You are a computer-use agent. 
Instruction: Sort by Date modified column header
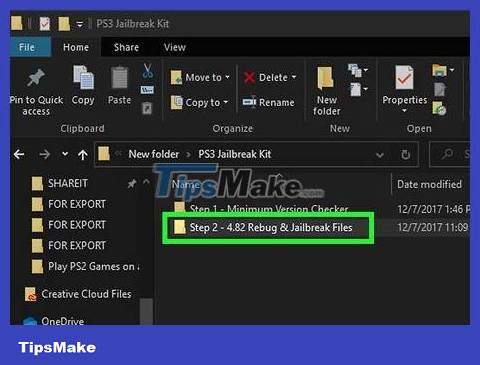pos(429,184)
